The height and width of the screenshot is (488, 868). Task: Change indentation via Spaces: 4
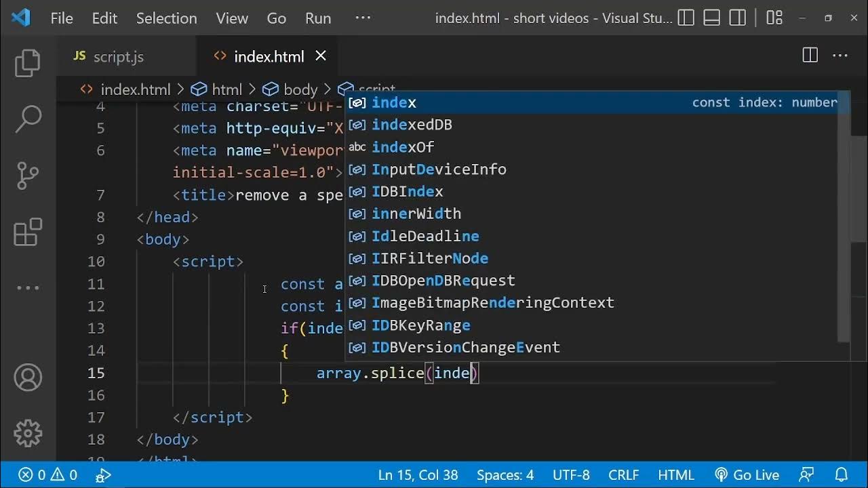point(505,475)
